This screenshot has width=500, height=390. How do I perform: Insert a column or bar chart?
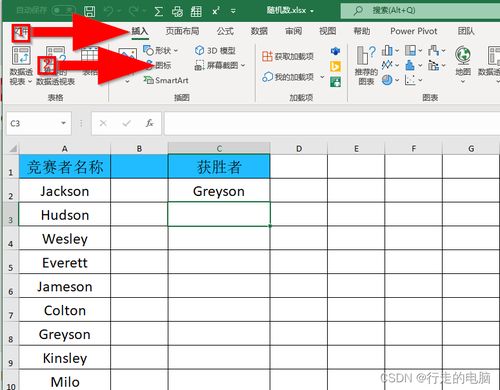tap(387, 51)
